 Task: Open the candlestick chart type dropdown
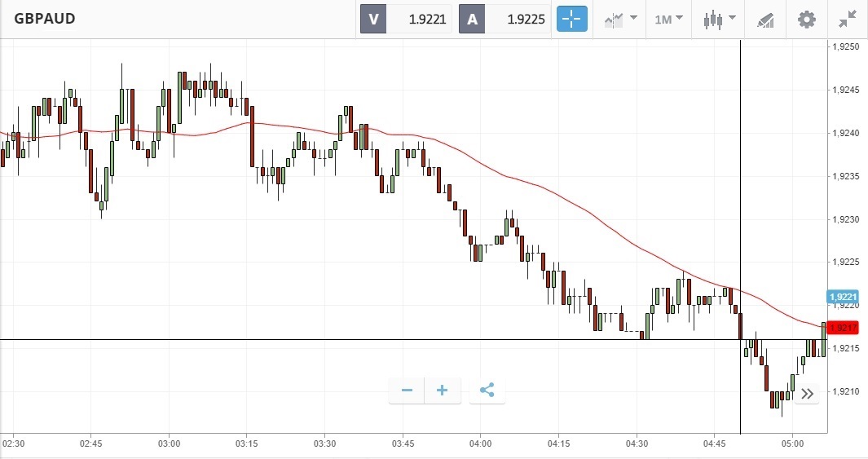click(x=720, y=19)
